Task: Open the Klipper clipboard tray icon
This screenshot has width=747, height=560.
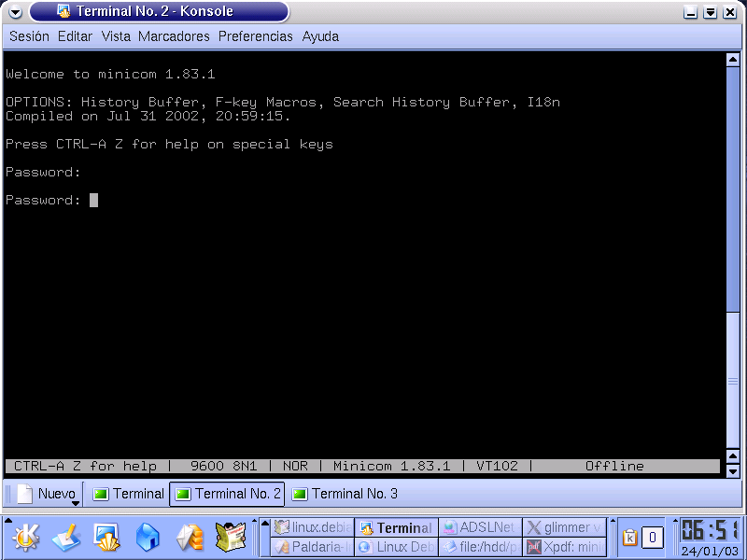Action: [629, 538]
